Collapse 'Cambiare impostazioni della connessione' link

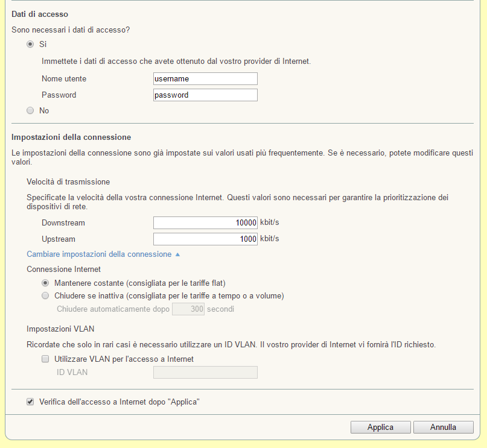(x=100, y=254)
